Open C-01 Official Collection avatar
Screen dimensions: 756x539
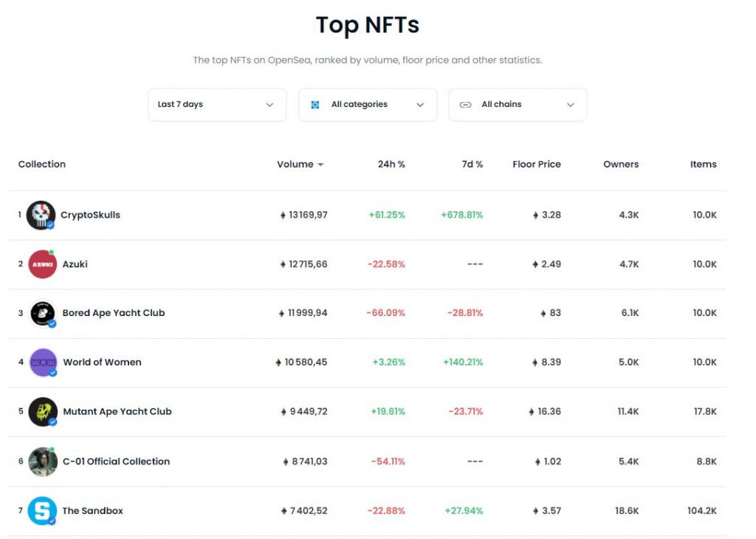pyautogui.click(x=43, y=461)
